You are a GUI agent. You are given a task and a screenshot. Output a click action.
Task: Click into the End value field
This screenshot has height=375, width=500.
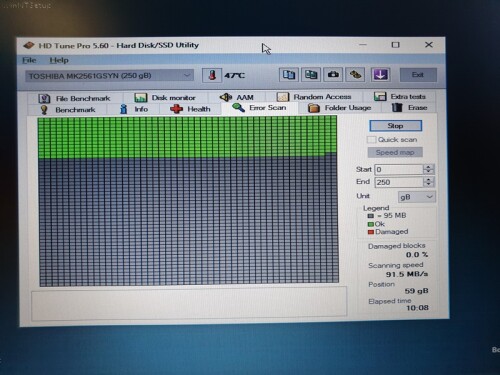click(399, 182)
